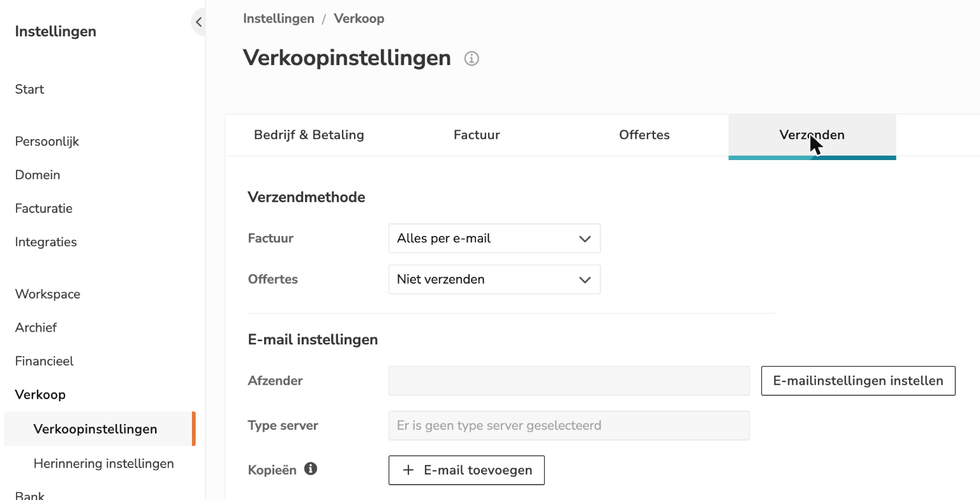Select Verkoopinstellingen in the sidebar
980x500 pixels.
100,429
